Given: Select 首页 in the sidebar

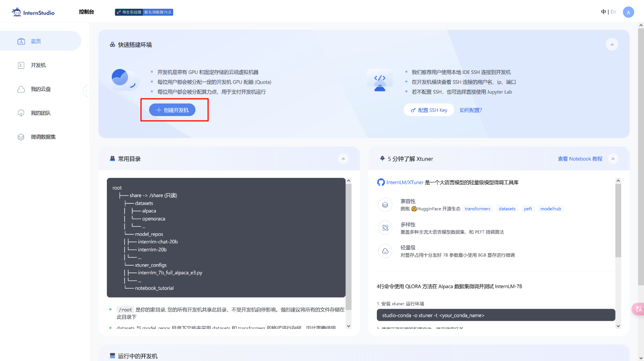Looking at the screenshot, I should (x=41, y=41).
